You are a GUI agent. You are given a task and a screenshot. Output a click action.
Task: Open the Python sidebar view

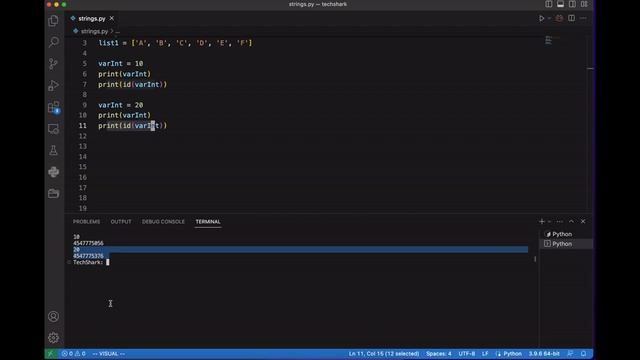coord(53,172)
